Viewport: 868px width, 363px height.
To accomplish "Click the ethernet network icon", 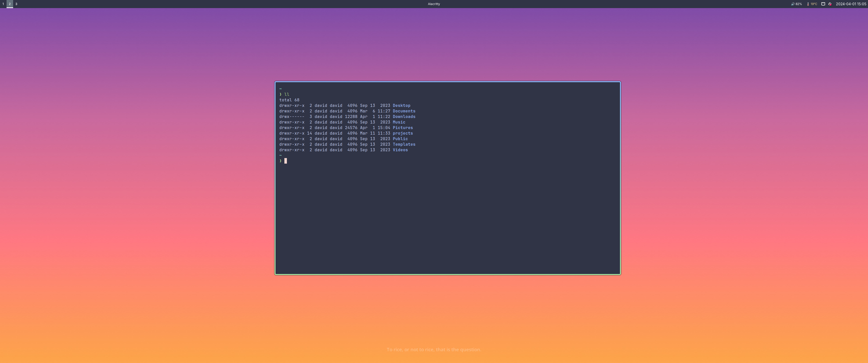I will tap(823, 4).
